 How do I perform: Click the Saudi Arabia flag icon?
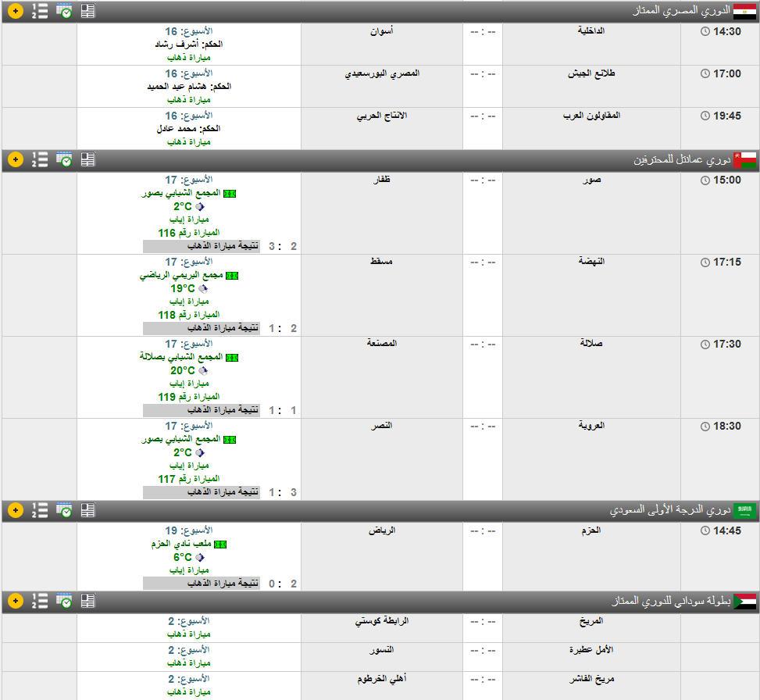(x=744, y=510)
